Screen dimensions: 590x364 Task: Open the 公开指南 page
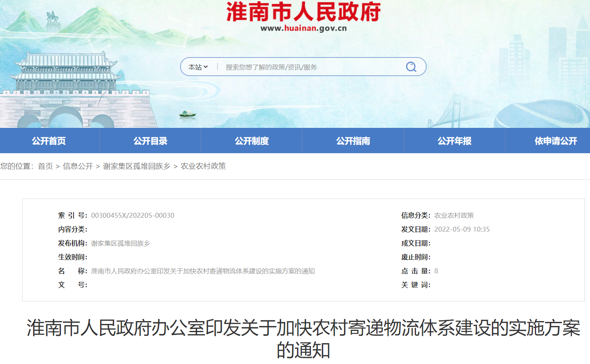tap(353, 140)
